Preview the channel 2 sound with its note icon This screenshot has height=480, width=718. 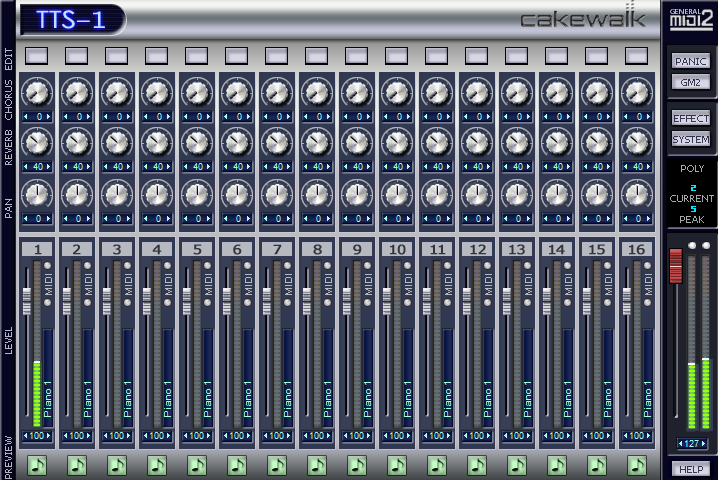77,465
